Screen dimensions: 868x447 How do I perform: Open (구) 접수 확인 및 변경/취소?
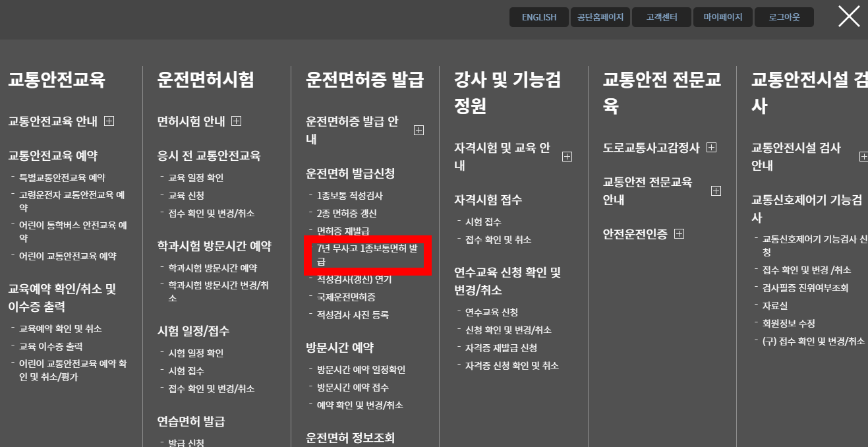tap(813, 342)
